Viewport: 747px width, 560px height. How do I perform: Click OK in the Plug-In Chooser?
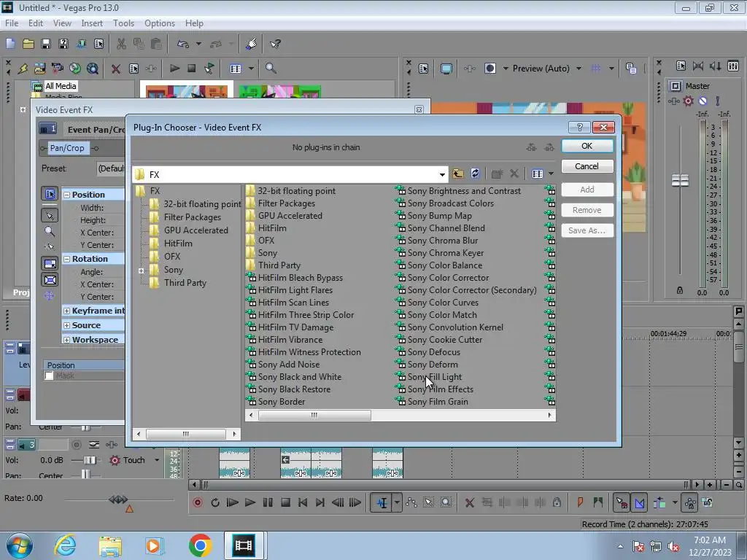587,146
